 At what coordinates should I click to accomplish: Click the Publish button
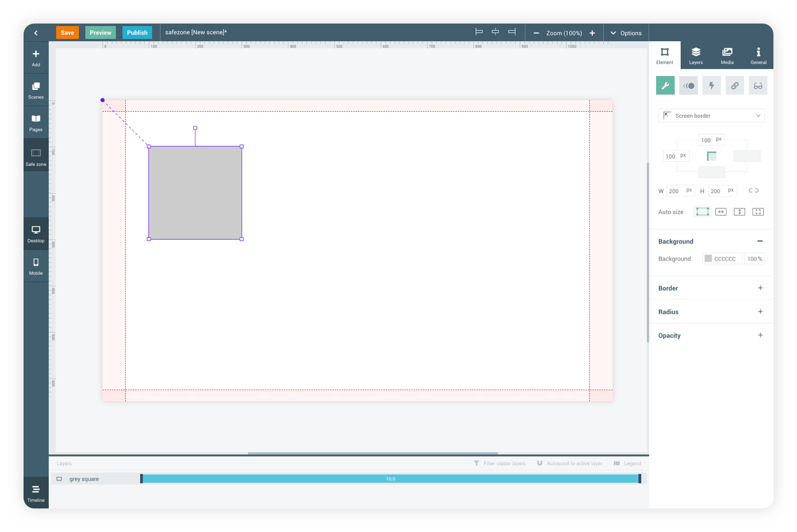coord(137,33)
